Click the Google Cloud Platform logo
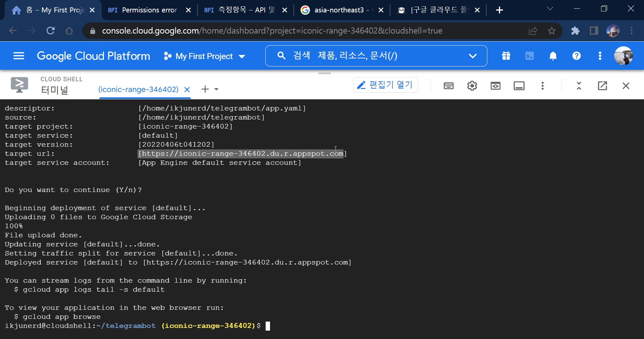Viewport: 644px width, 339px height. [x=94, y=56]
